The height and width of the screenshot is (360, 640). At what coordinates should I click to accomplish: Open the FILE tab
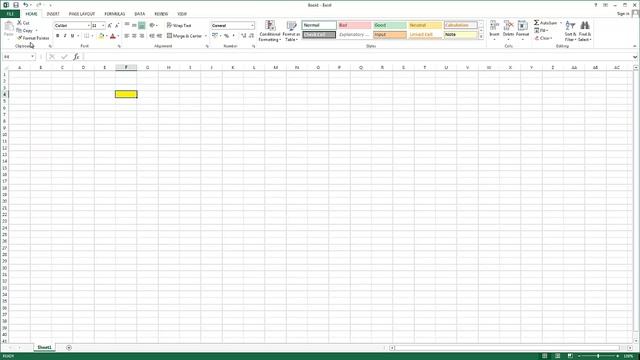[x=10, y=14]
